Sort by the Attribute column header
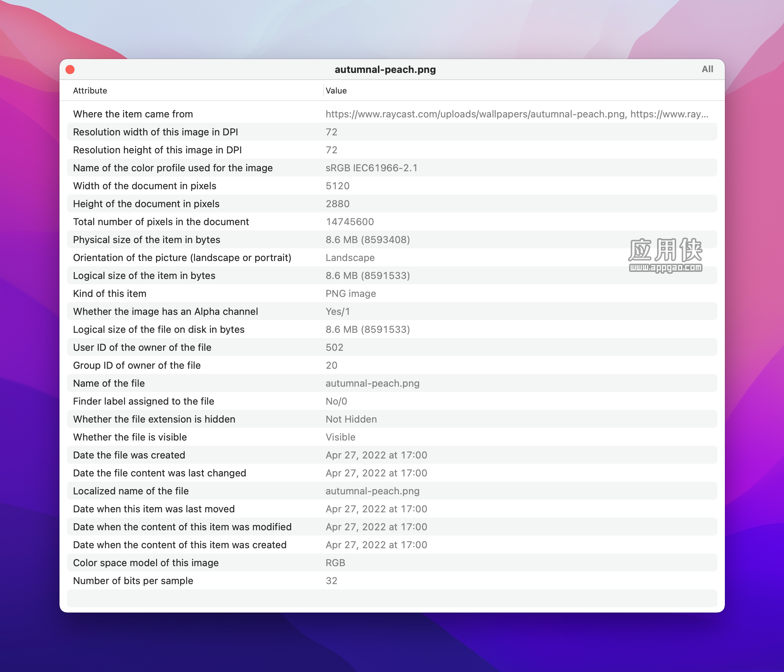 [90, 91]
